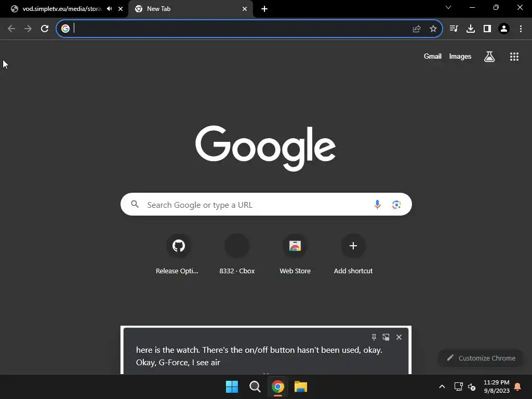Viewport: 532px width, 399px height.
Task: Click Chrome icon in the taskbar
Action: tap(278, 387)
